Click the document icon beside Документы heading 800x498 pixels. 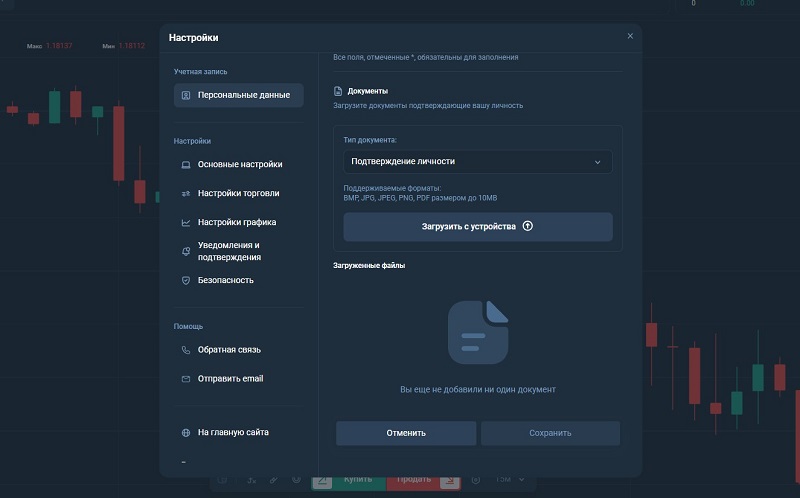coord(338,91)
